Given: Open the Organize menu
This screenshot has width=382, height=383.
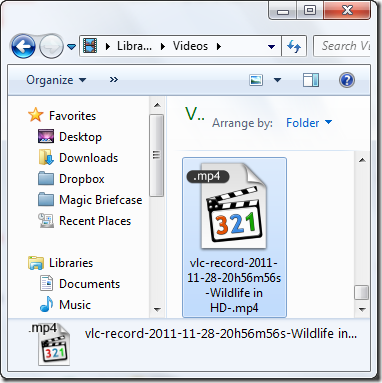Looking at the screenshot, I should [x=56, y=80].
